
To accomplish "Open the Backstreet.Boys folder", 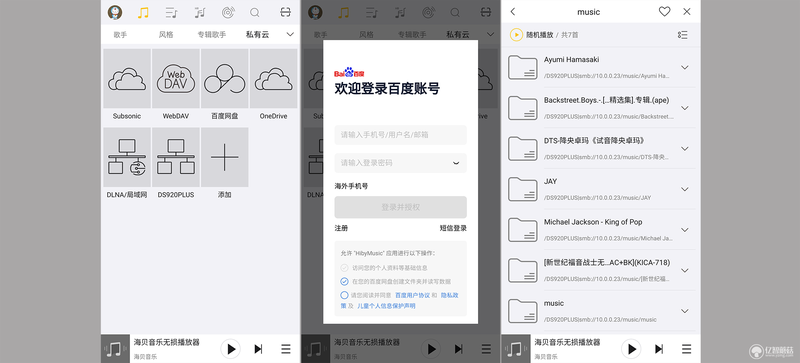I will tap(601, 108).
